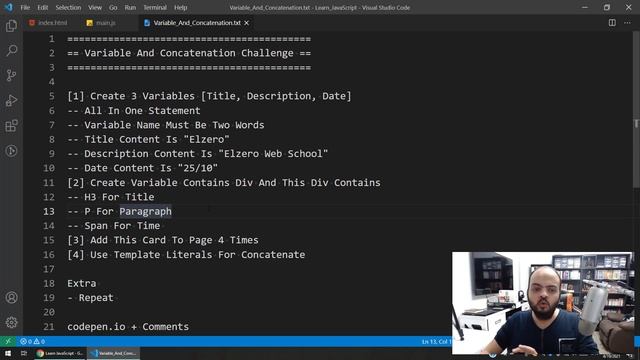The height and width of the screenshot is (360, 640).
Task: Open the Edit menu
Action: click(42, 7)
